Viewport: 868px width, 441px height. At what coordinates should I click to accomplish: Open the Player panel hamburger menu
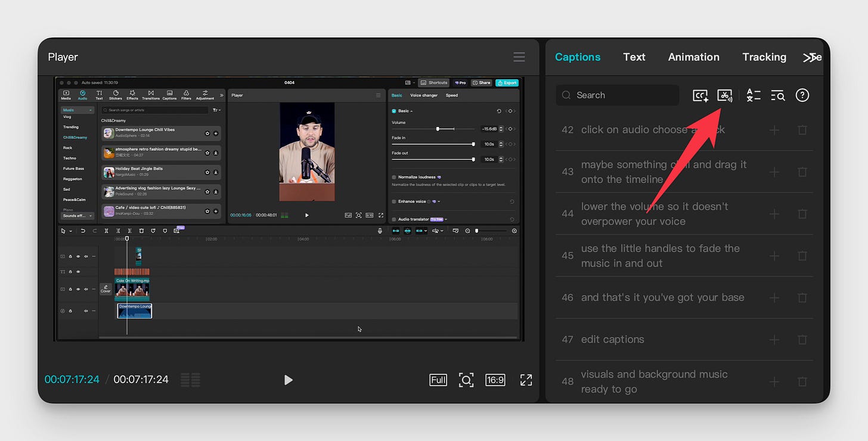click(x=519, y=57)
